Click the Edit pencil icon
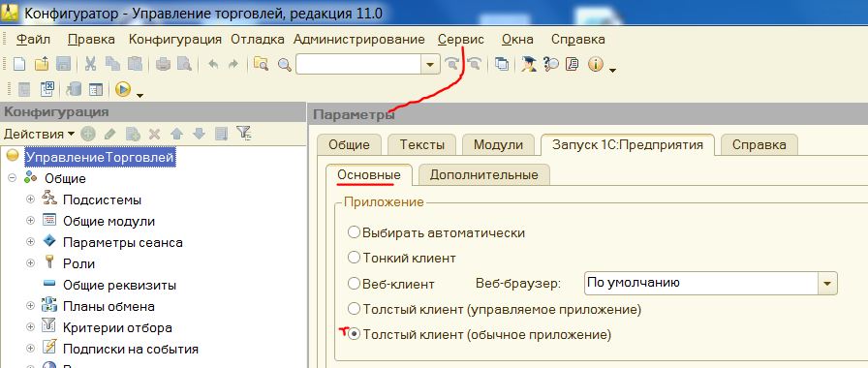The height and width of the screenshot is (368, 868). click(x=109, y=134)
